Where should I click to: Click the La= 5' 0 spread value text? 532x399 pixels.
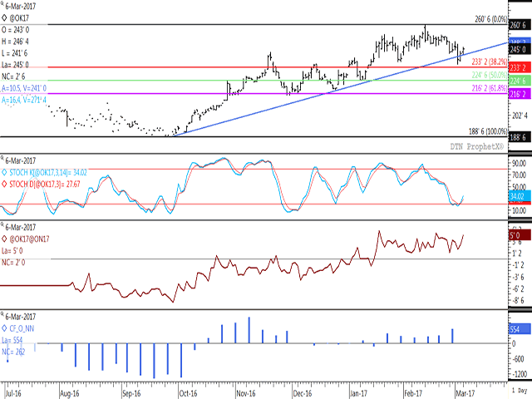click(12, 251)
